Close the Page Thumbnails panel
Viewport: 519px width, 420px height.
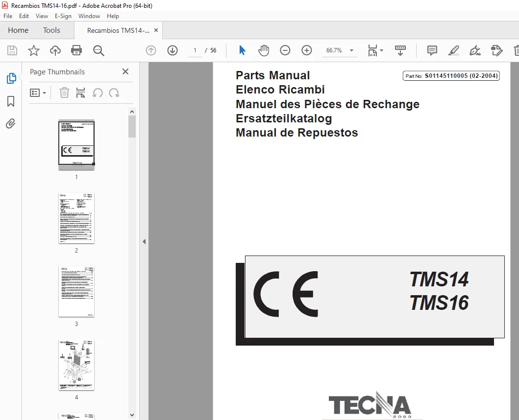tap(125, 71)
